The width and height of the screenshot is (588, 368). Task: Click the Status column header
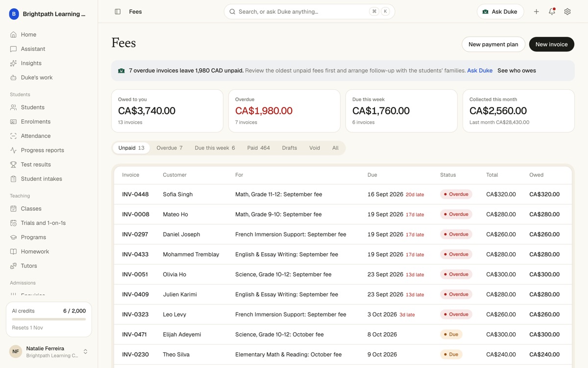click(x=448, y=175)
